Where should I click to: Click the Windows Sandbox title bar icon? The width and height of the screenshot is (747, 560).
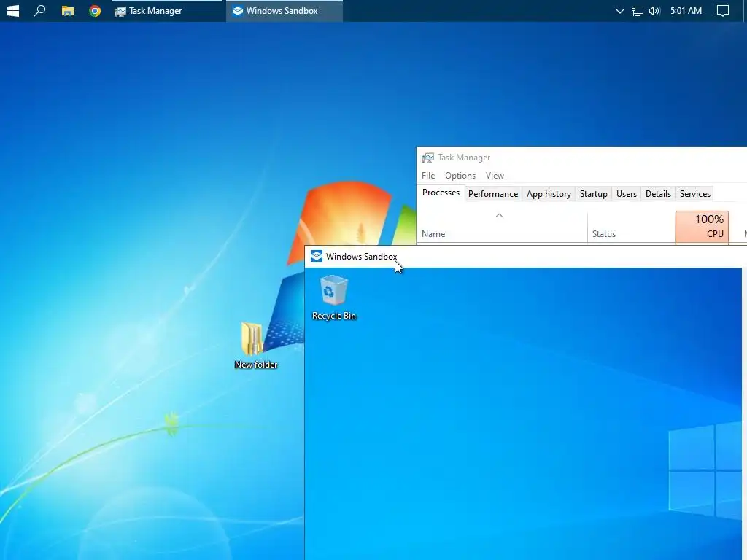(x=317, y=256)
